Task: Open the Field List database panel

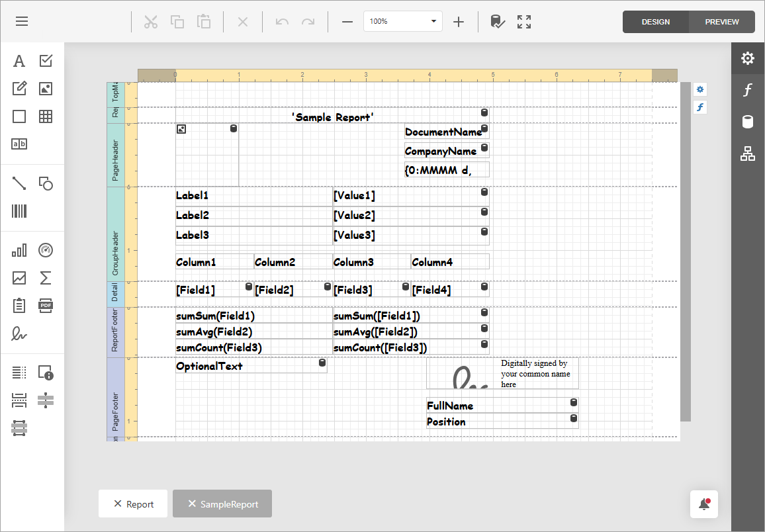Action: [748, 122]
